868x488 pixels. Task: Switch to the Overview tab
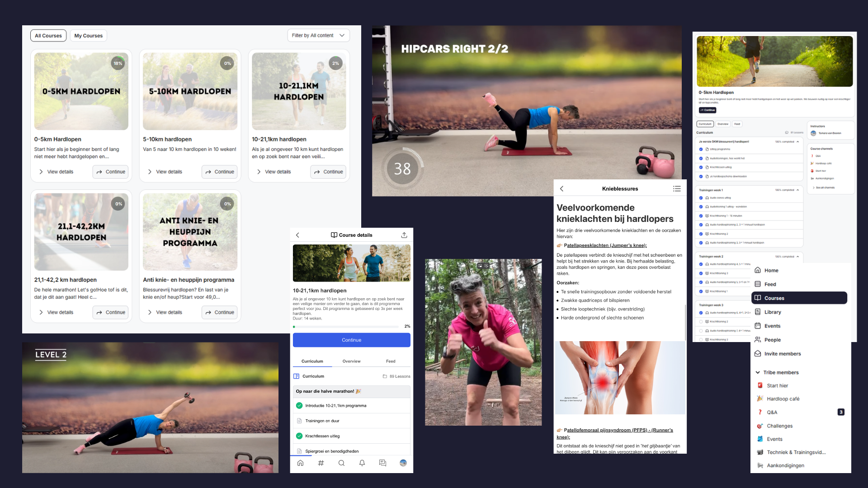click(351, 361)
